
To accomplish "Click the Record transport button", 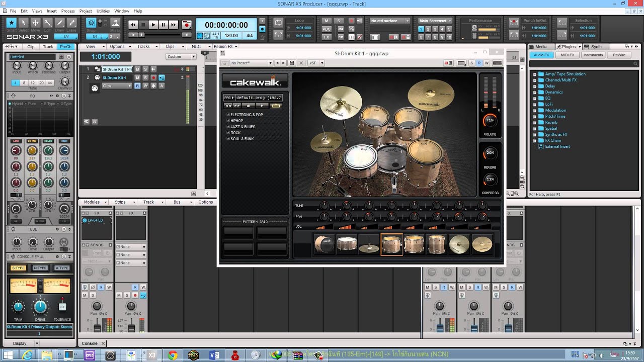I will click(187, 25).
